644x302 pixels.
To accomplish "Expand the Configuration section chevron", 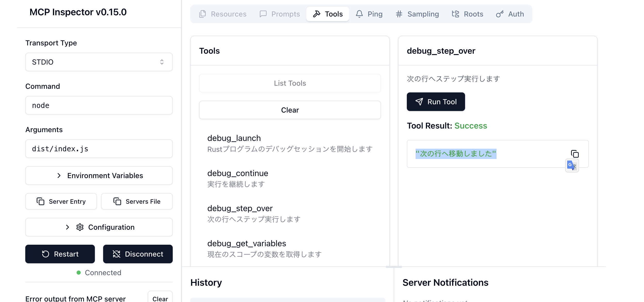I will 68,227.
